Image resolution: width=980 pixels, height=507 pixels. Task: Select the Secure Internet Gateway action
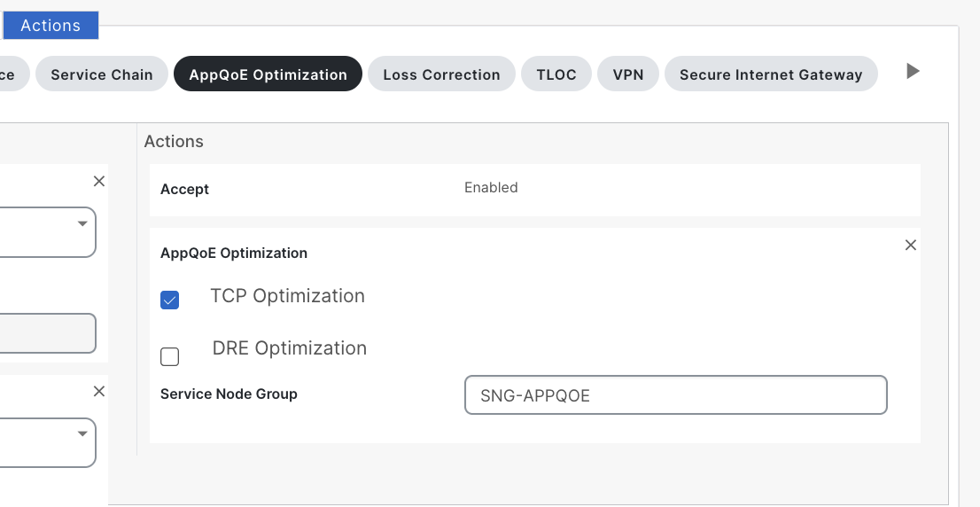[x=770, y=74]
